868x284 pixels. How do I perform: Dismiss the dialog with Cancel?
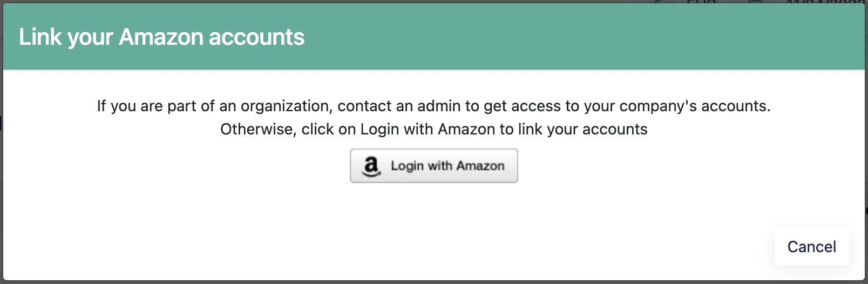click(811, 247)
